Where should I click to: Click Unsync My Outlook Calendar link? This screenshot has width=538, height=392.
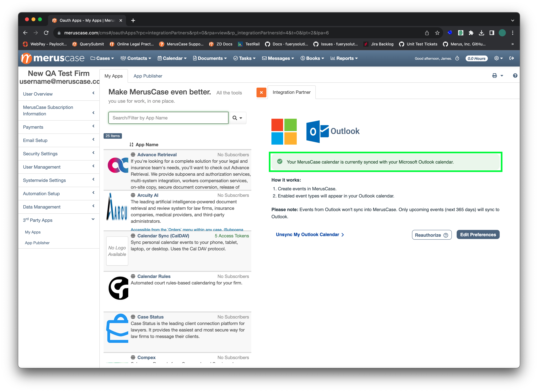point(310,235)
